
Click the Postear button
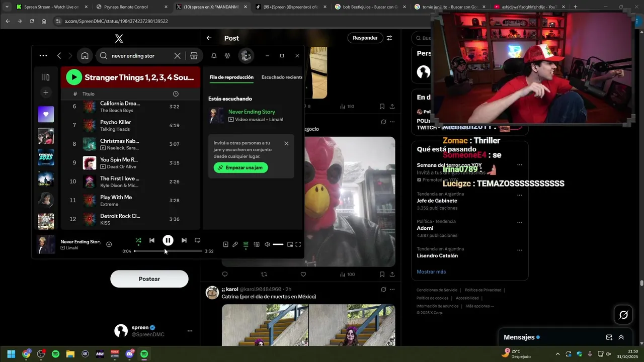[149, 279]
